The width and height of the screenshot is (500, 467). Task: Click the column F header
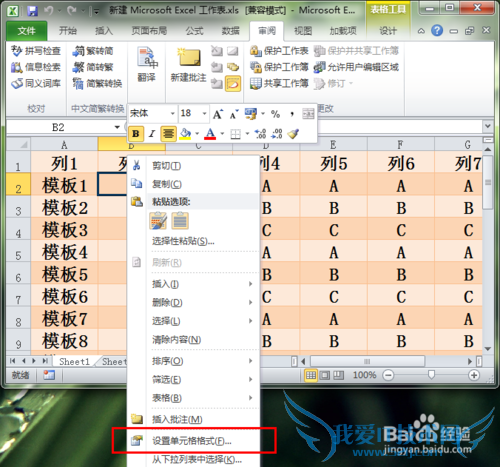tap(400, 145)
